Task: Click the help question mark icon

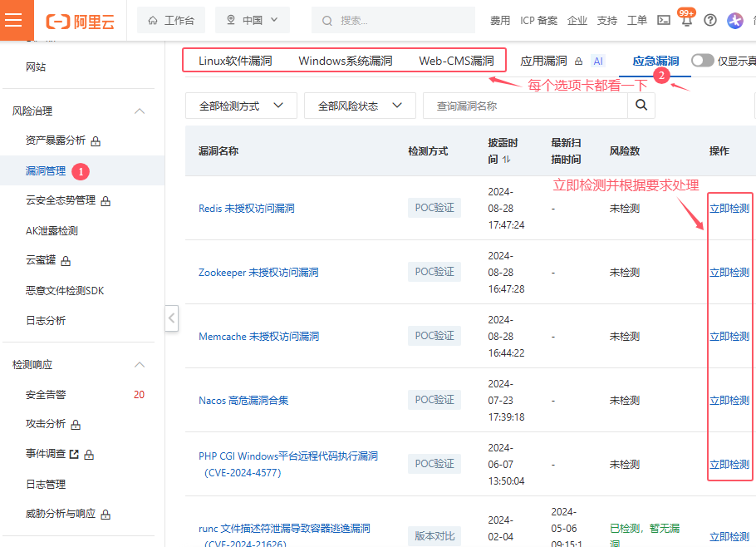Action: (710, 20)
